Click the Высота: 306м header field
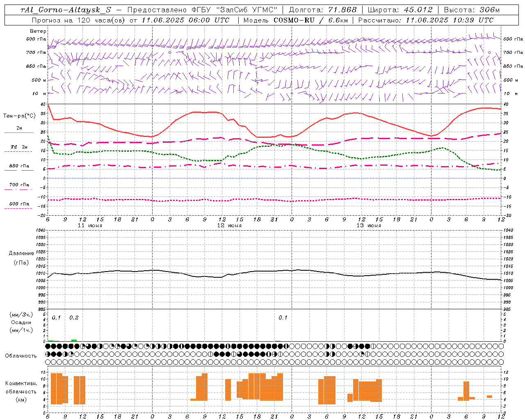The width and height of the screenshot is (525, 420). tap(472, 10)
